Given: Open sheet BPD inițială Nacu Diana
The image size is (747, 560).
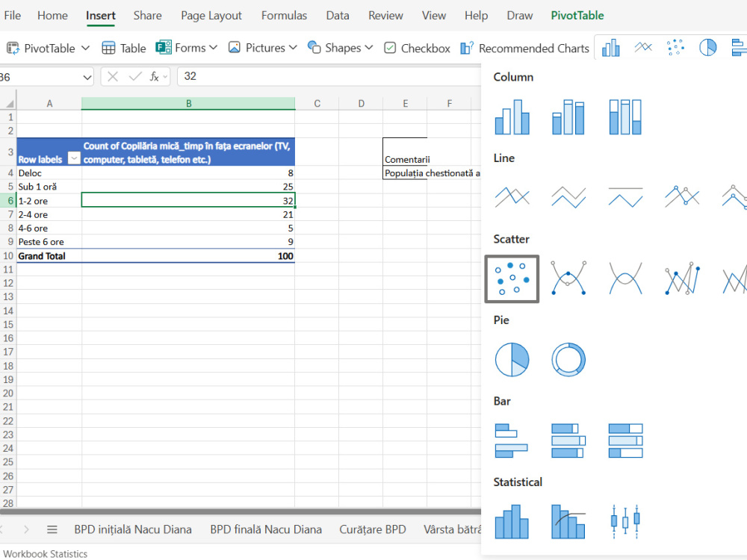Looking at the screenshot, I should tap(133, 529).
